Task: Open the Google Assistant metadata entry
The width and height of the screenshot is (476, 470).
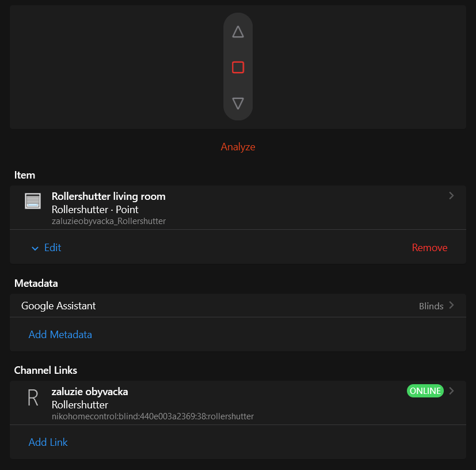Action: 59,306
